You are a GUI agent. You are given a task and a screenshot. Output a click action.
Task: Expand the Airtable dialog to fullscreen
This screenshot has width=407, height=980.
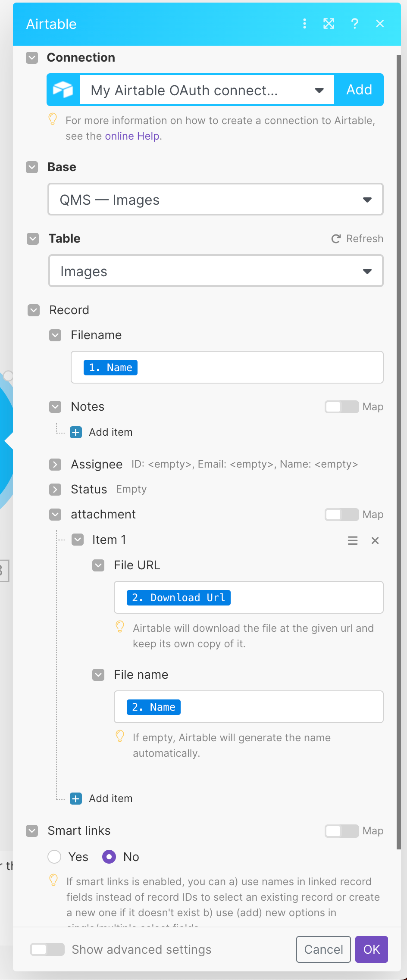point(329,24)
